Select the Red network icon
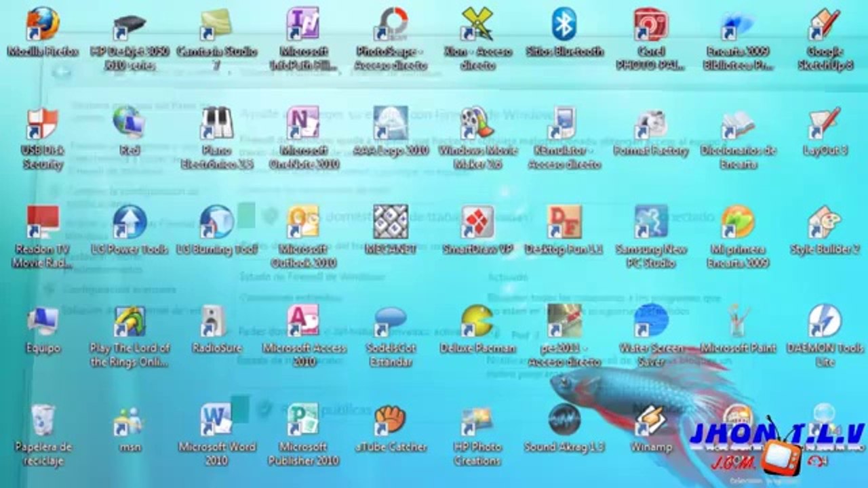 pyautogui.click(x=130, y=123)
